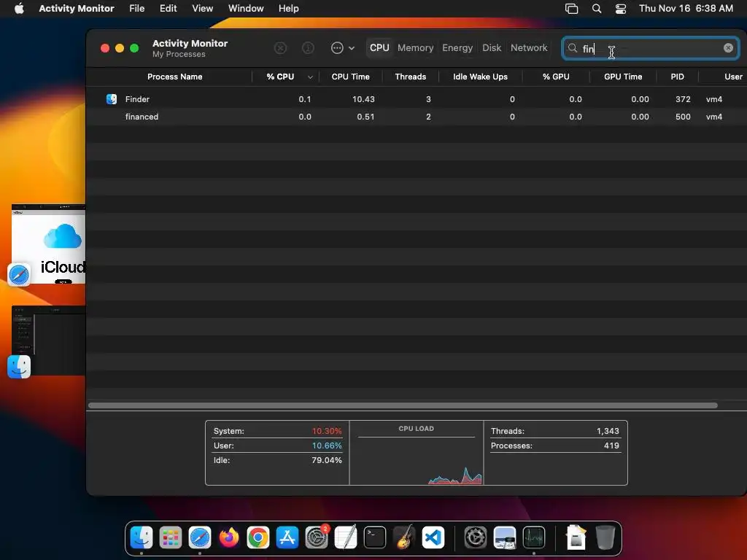Open Spotlight search from menu bar
The width and height of the screenshot is (747, 560).
[x=597, y=9]
